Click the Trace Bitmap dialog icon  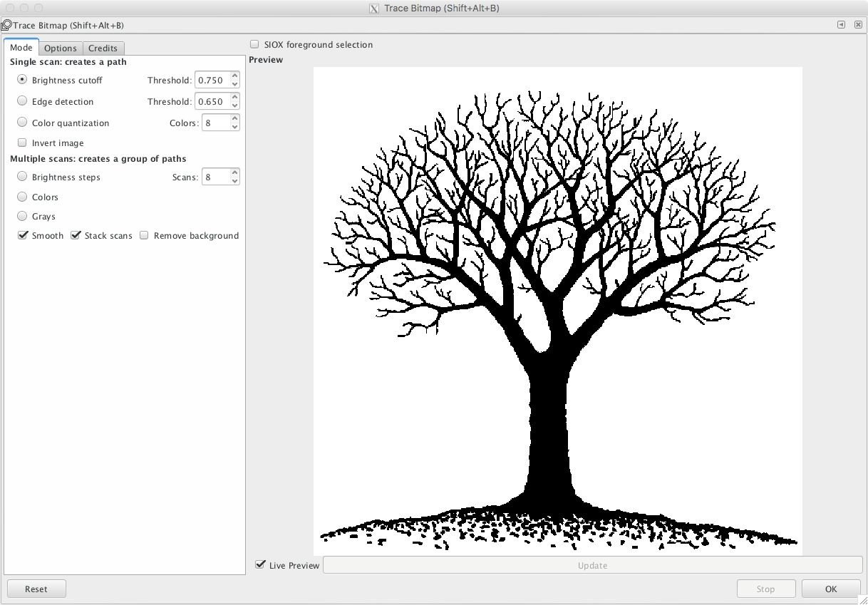[6, 24]
